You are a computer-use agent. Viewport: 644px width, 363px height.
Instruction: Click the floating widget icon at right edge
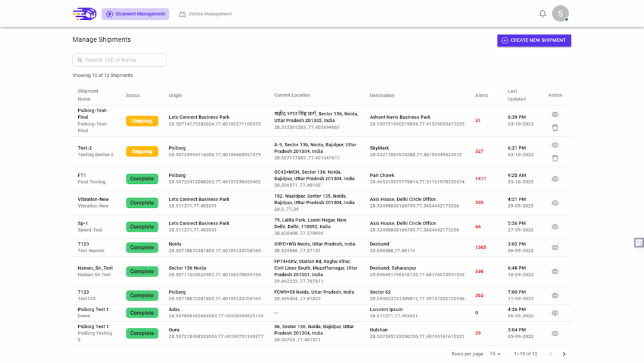pyautogui.click(x=639, y=242)
